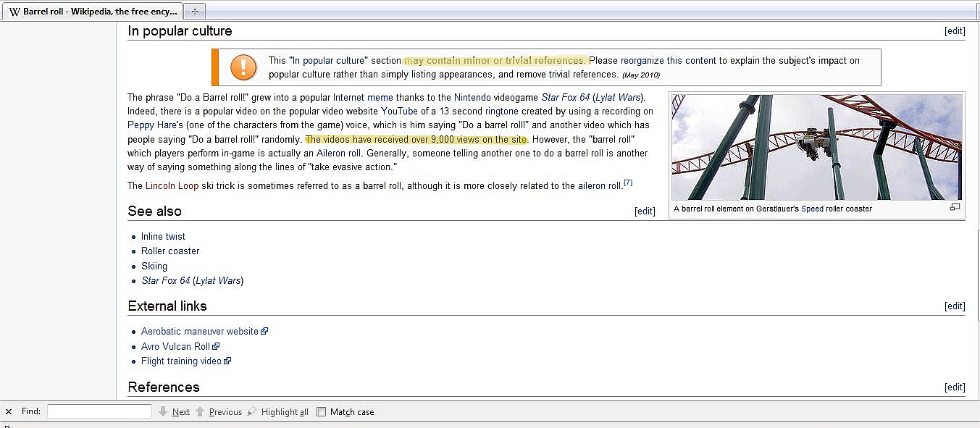Click external icon after Flight training video
980x428 pixels.
[x=227, y=361]
